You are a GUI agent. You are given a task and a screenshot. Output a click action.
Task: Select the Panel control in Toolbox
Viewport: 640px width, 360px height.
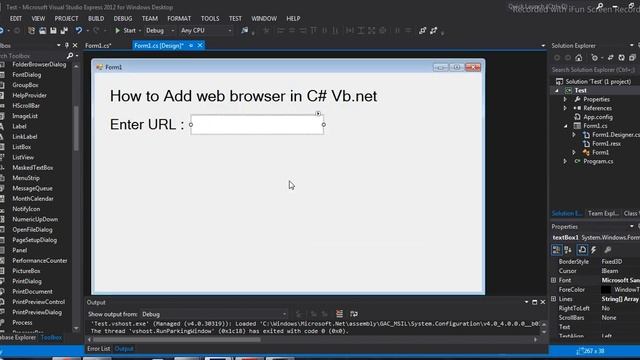[20, 250]
